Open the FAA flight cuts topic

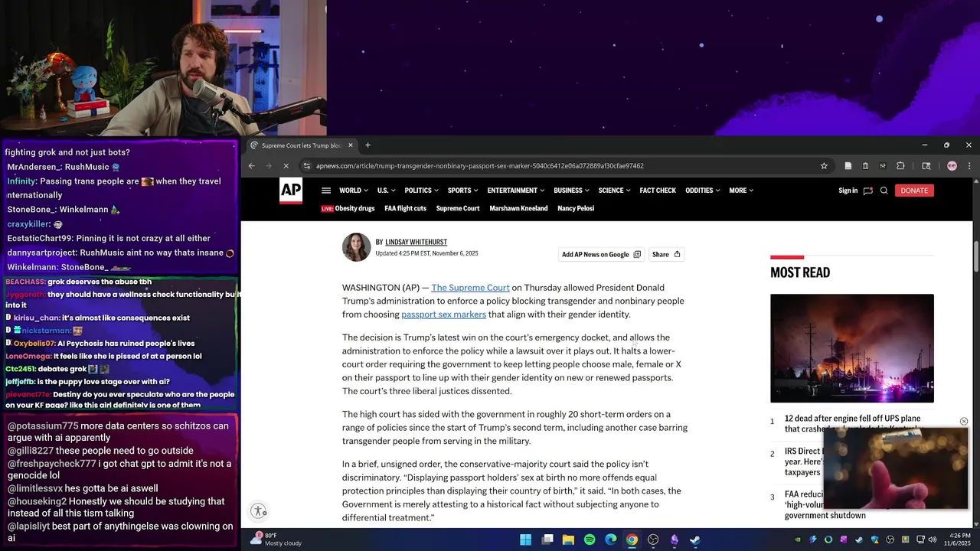pos(405,208)
